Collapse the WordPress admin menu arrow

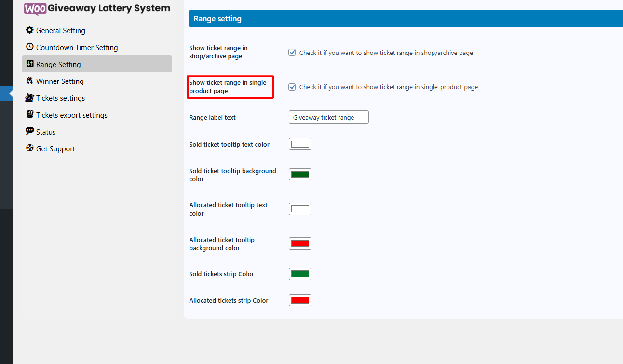(x=11, y=93)
